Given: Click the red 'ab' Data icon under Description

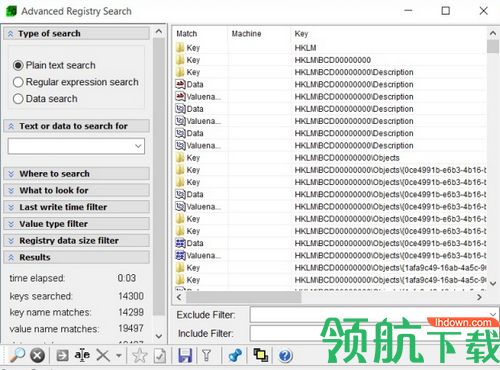Looking at the screenshot, I should (180, 84).
